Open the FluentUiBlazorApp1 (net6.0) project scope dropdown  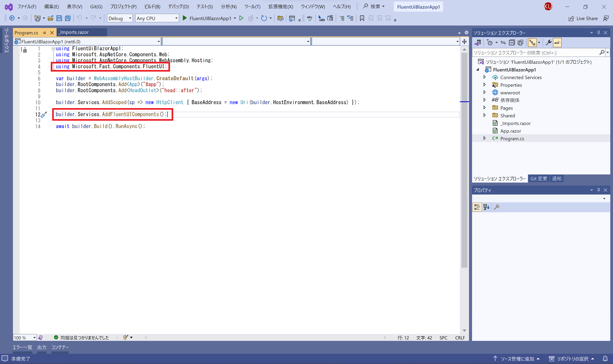87,42
